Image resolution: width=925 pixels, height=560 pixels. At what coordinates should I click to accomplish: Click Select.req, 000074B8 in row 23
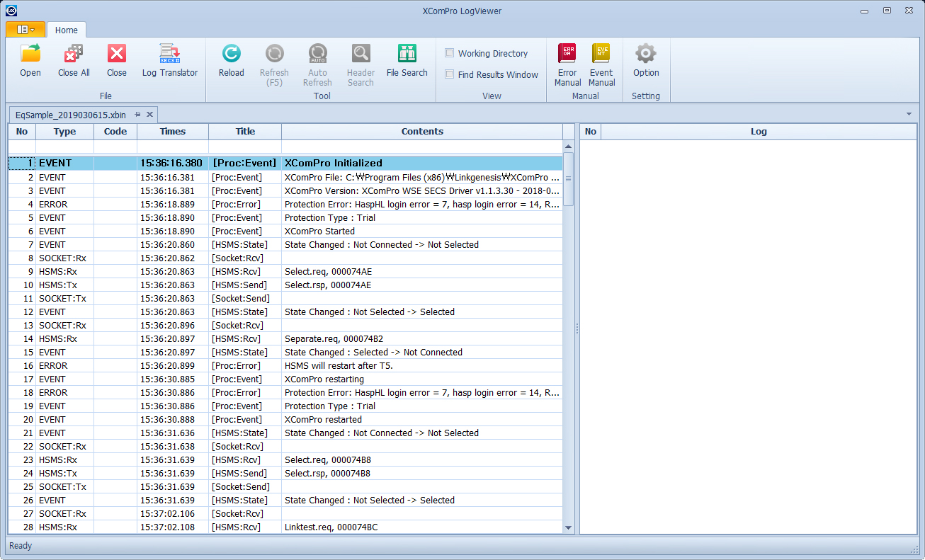[x=327, y=459]
